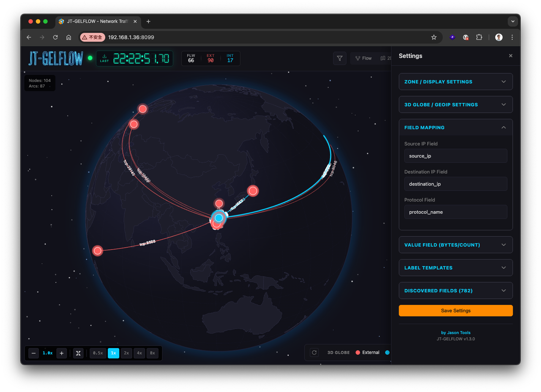Click the 1.0x zoom level value

tap(48, 353)
